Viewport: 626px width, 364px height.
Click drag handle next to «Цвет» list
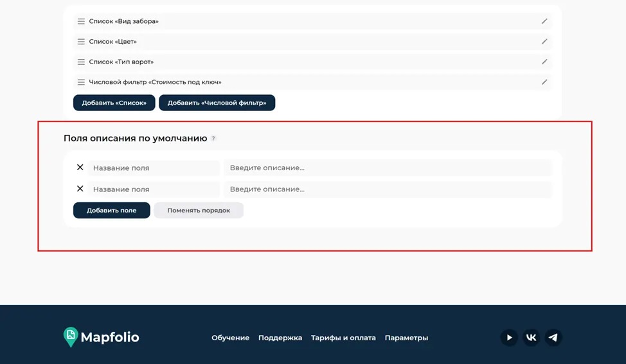click(x=81, y=42)
